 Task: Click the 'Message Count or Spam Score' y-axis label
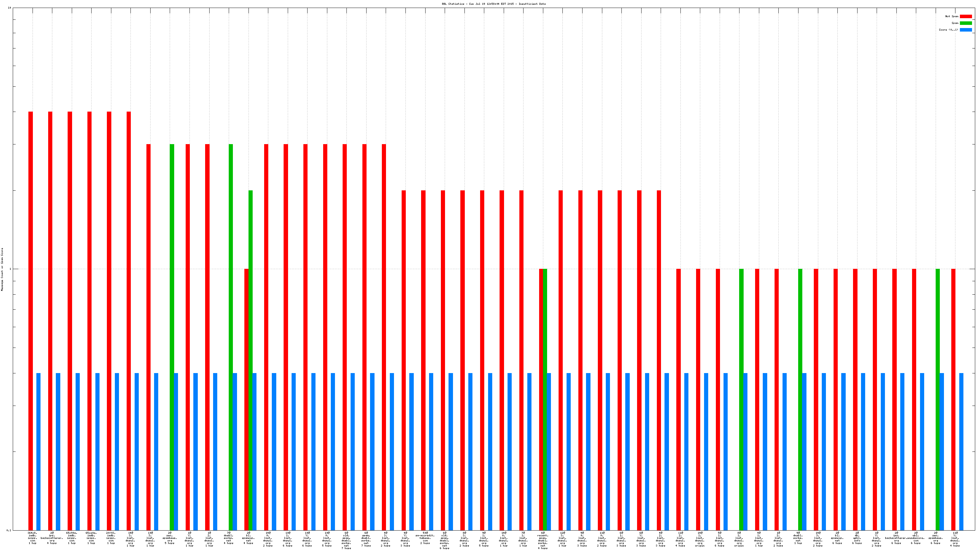pyautogui.click(x=2, y=269)
